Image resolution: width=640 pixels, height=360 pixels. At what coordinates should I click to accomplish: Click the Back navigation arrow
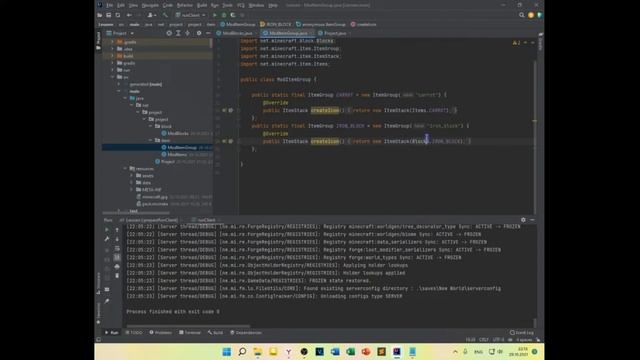129,15
